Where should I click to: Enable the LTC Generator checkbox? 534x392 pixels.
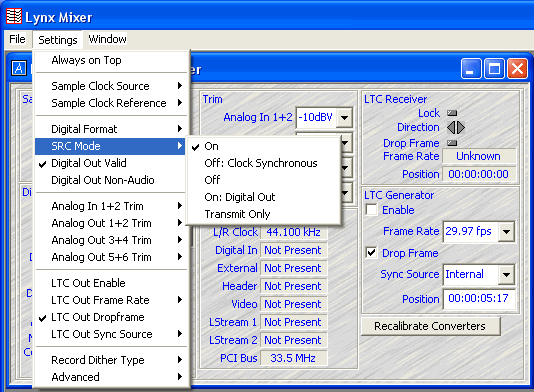[371, 209]
